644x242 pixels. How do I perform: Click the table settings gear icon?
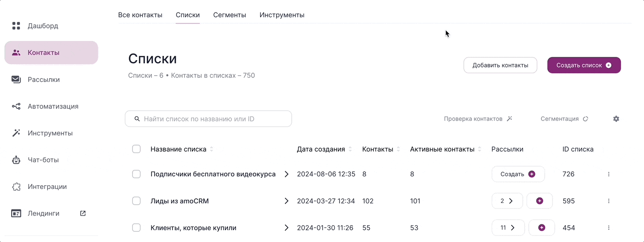(x=616, y=119)
